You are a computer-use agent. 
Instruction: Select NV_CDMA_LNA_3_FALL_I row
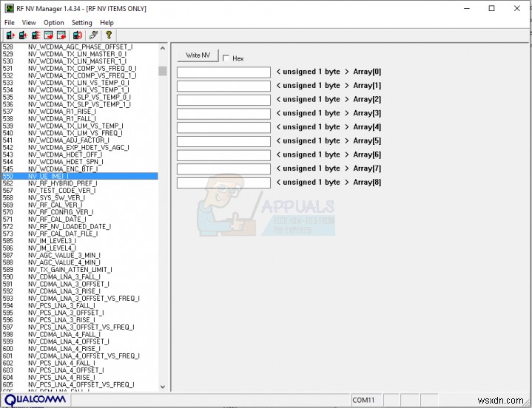tap(80, 277)
